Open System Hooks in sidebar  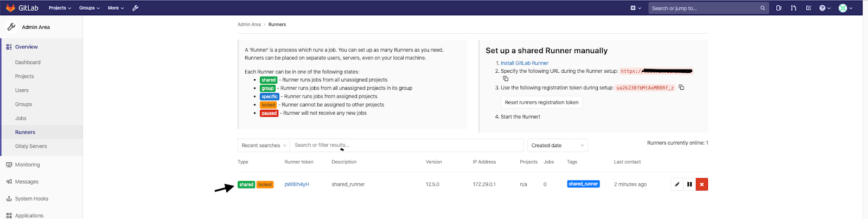click(x=31, y=198)
